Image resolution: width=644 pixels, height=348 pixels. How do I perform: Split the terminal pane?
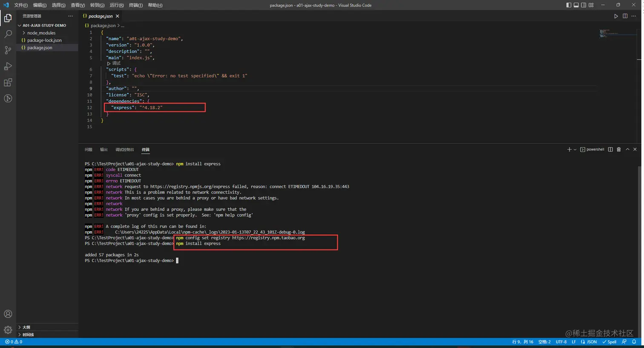(x=610, y=149)
